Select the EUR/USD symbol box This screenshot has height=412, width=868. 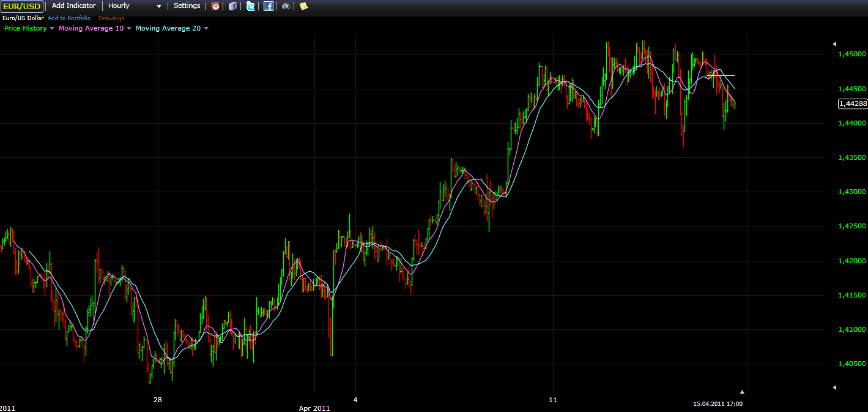click(21, 7)
